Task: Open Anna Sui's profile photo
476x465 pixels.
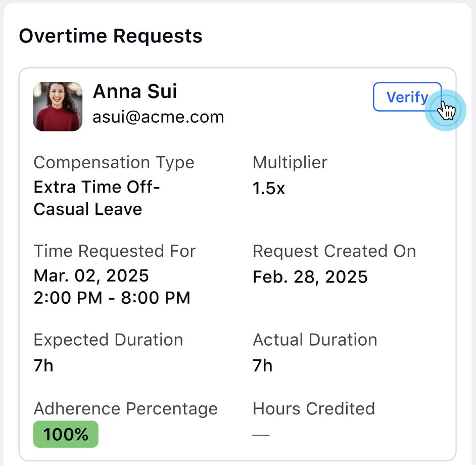Action: 58,107
